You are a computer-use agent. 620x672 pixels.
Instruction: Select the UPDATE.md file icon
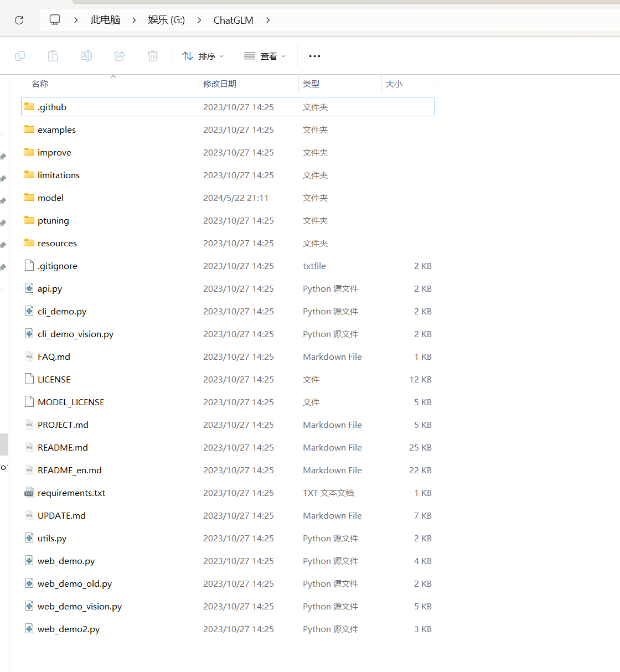pos(29,515)
